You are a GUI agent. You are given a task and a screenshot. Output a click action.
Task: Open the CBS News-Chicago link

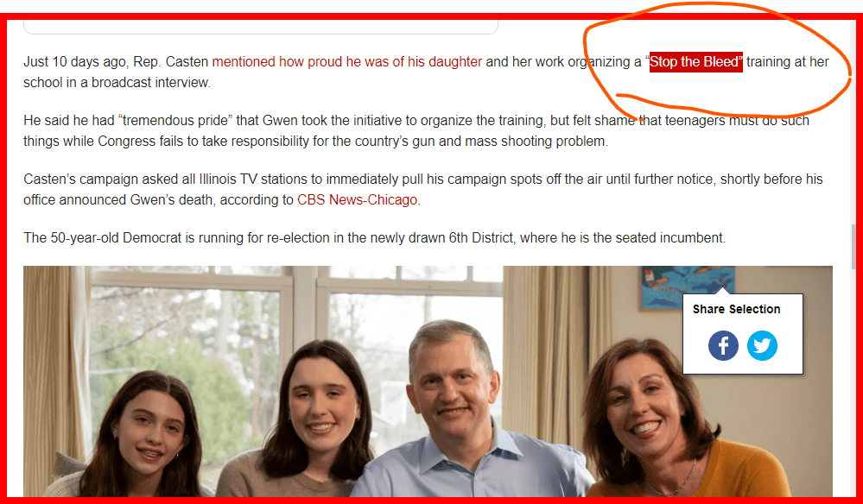point(357,199)
